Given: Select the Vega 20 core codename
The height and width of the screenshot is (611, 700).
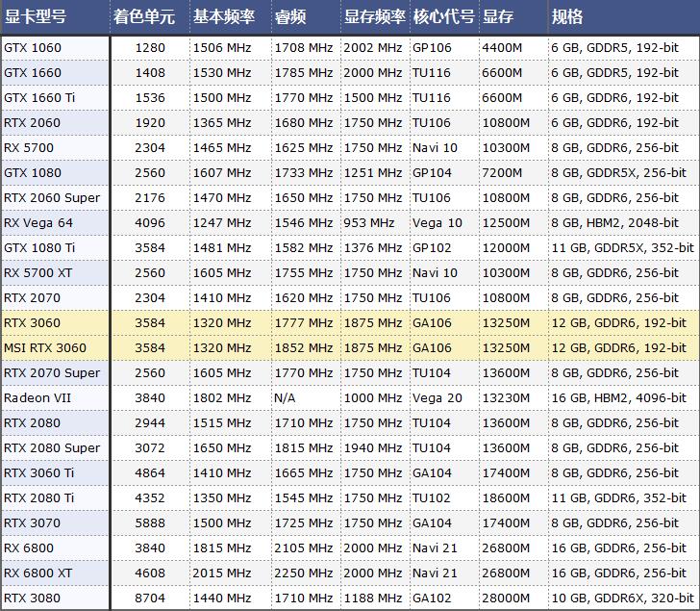Looking at the screenshot, I should click(437, 398).
